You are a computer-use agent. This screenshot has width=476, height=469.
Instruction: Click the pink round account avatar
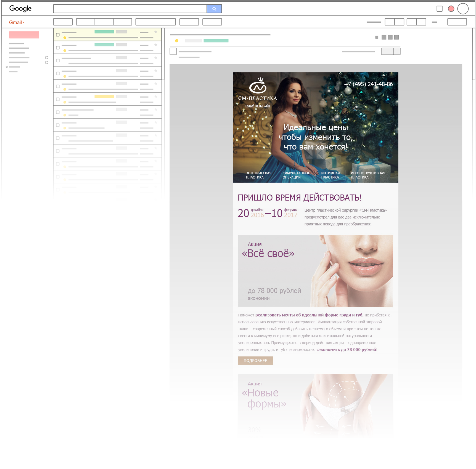[x=451, y=9]
